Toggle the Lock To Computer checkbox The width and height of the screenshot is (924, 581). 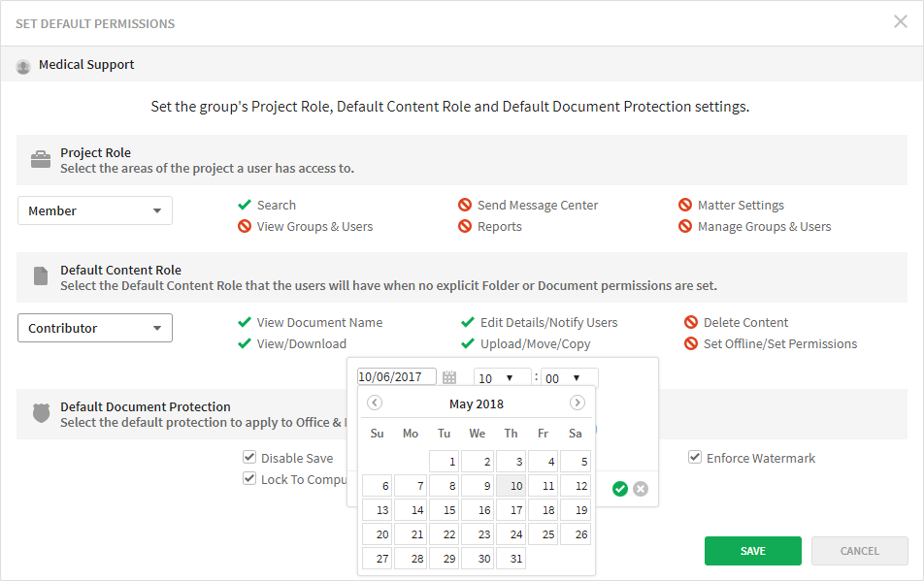249,478
